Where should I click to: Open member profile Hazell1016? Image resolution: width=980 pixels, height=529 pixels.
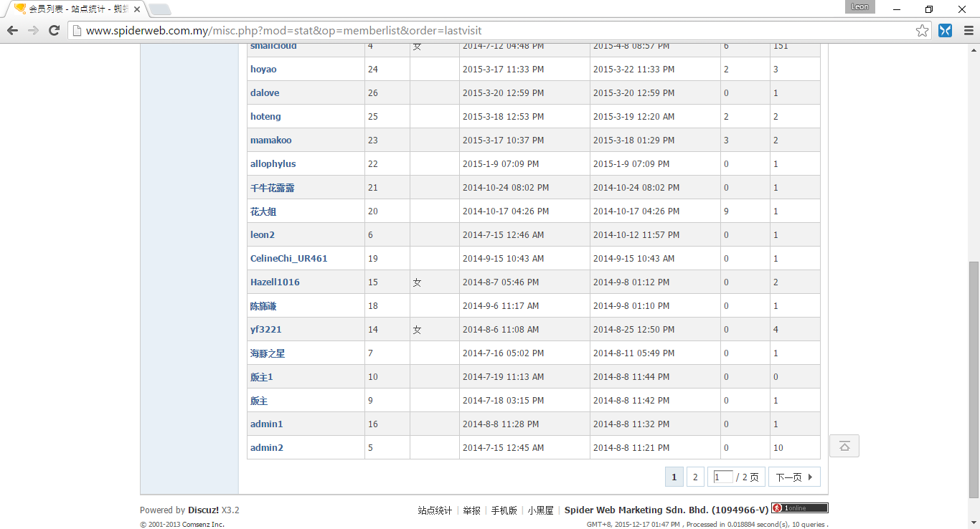pyautogui.click(x=275, y=282)
